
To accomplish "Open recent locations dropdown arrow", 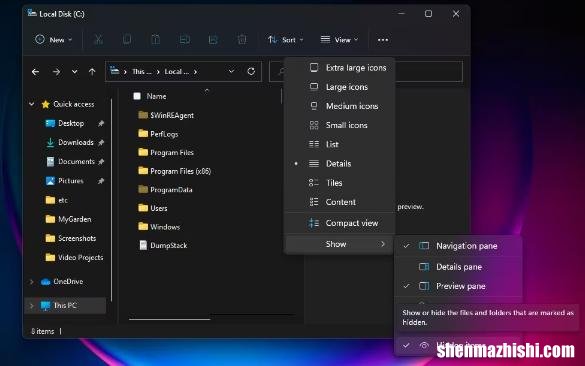I will [x=75, y=72].
